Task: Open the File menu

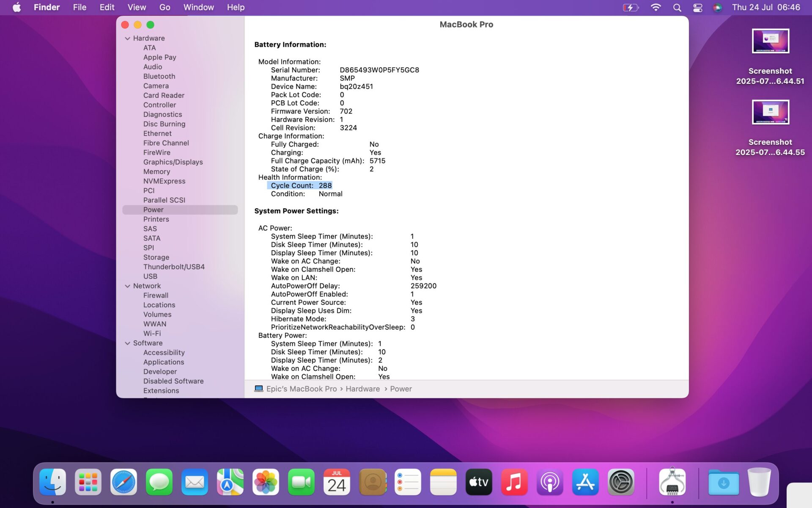Action: 80,7
